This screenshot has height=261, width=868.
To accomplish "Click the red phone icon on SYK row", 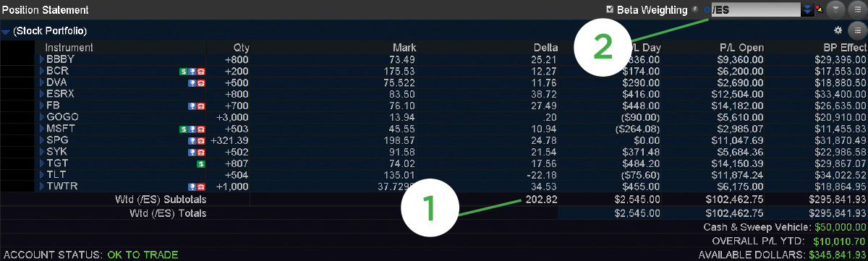I will [200, 152].
